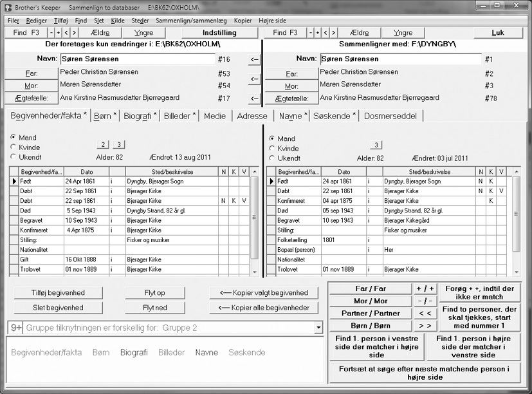Switch to the Søskende tab
The height and width of the screenshot is (394, 532).
coord(334,116)
